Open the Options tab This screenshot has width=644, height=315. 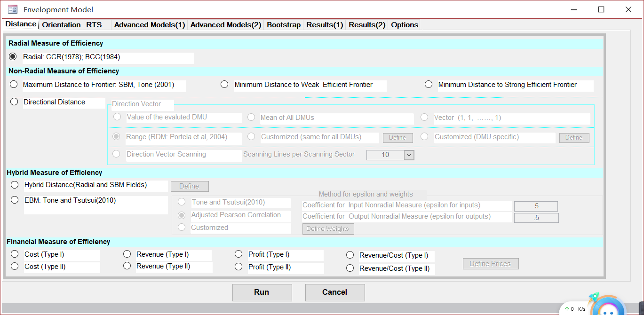coord(404,24)
